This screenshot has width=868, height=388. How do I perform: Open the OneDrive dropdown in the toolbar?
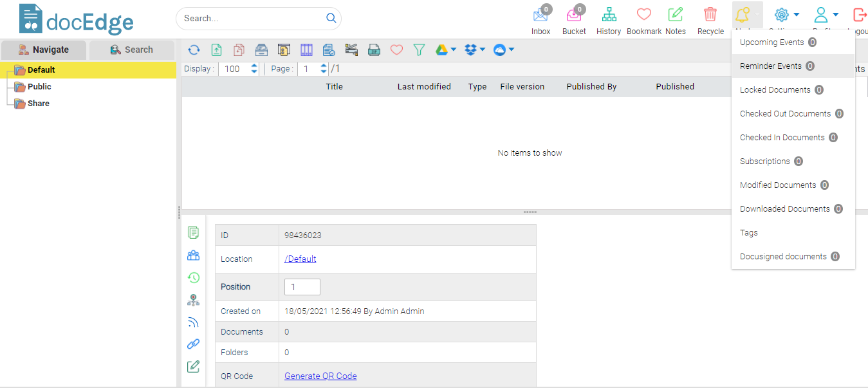tap(503, 50)
